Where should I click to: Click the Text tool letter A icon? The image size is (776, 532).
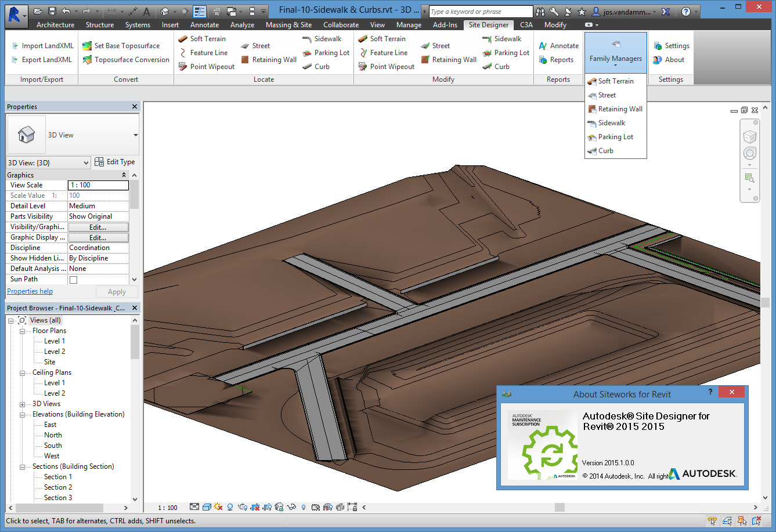146,11
